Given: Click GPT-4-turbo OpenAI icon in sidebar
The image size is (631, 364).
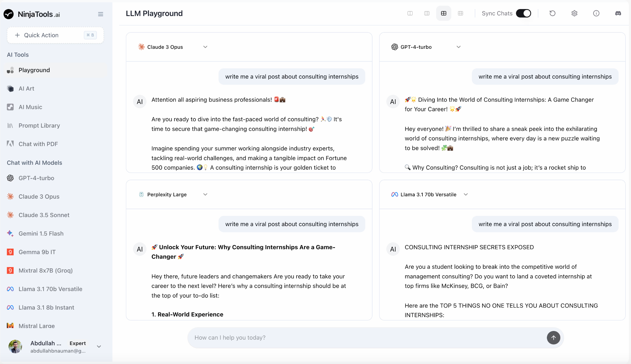Looking at the screenshot, I should click(x=11, y=178).
